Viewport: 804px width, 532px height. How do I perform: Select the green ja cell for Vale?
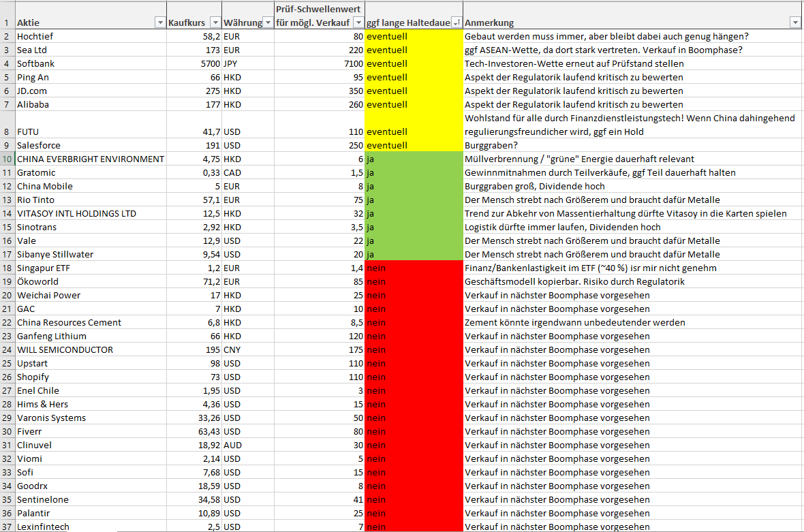point(414,241)
